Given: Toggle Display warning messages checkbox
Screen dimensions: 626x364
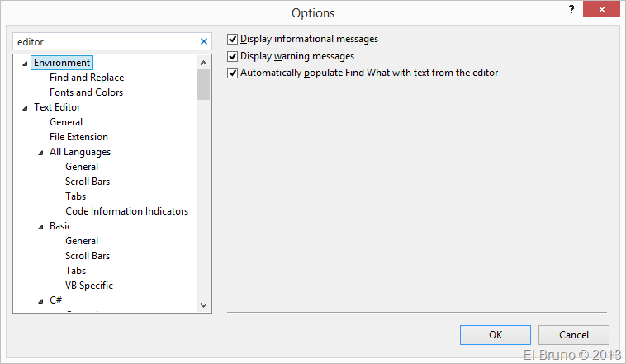Looking at the screenshot, I should [233, 56].
